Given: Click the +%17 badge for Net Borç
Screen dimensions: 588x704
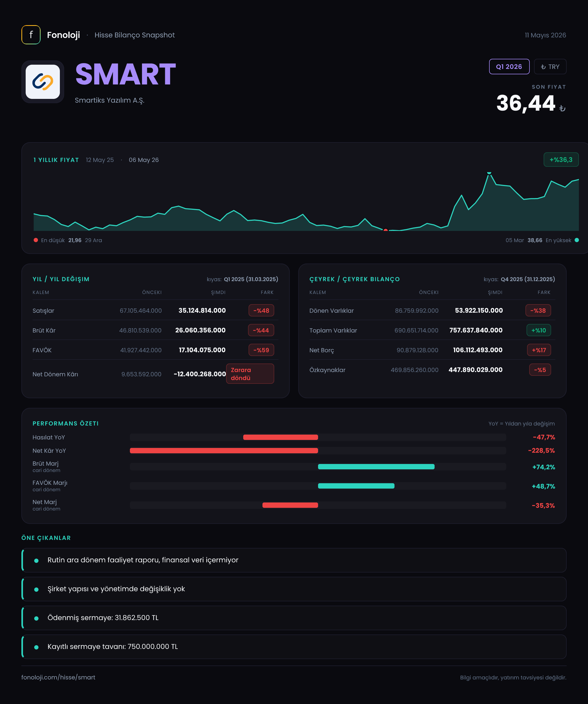Looking at the screenshot, I should (x=539, y=350).
